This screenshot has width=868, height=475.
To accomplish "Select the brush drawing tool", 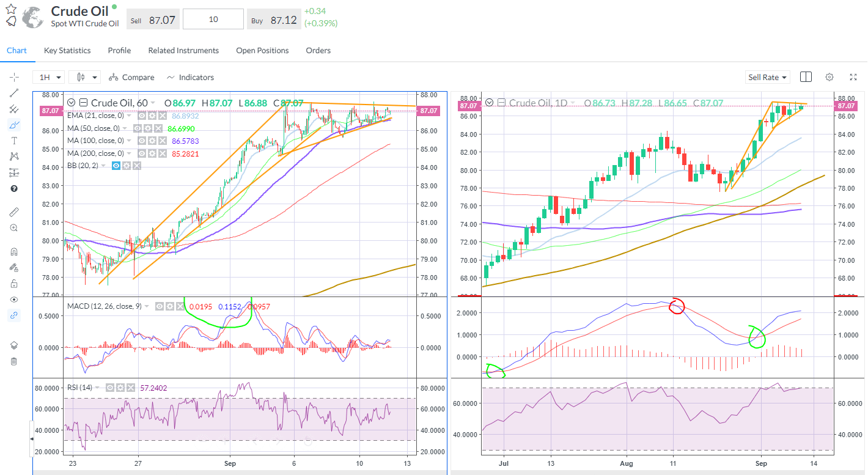I will coord(14,125).
